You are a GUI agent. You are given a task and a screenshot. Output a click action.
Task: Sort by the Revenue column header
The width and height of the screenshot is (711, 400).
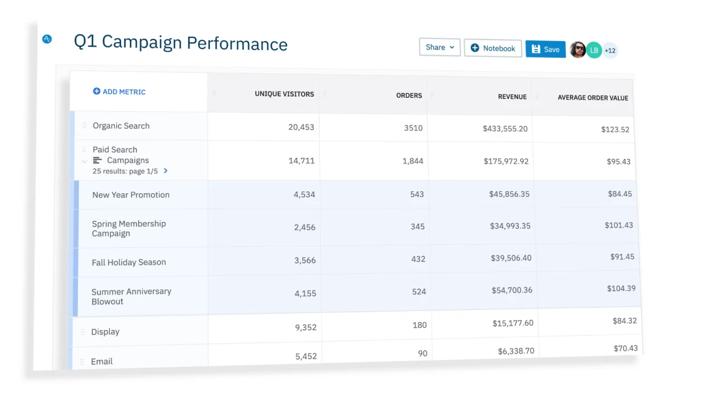512,97
